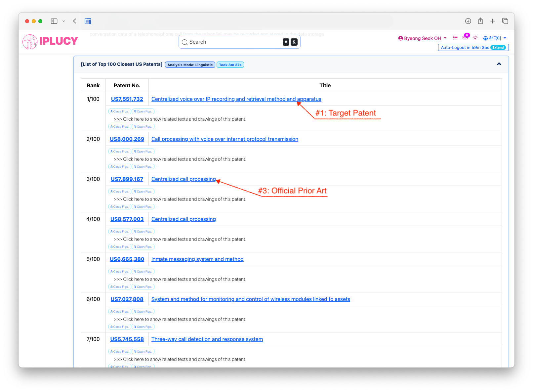Click lower Close Figs. for rank 4 patent

120,247
